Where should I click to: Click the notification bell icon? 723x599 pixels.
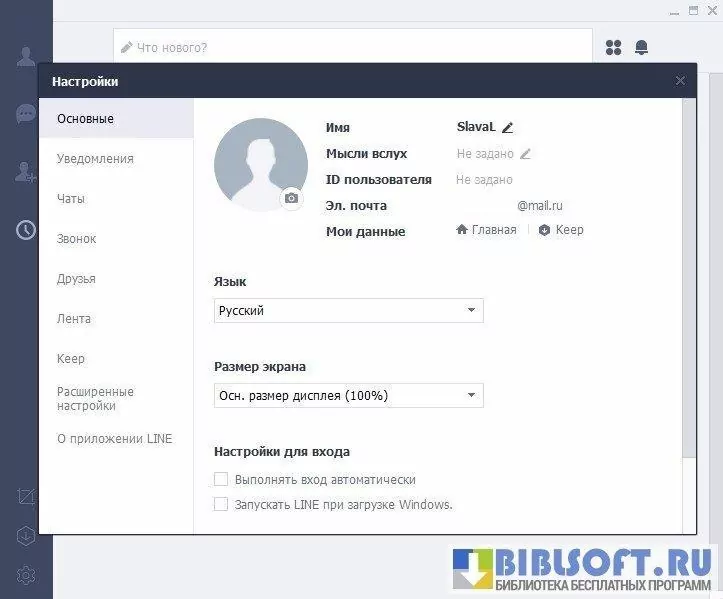pos(641,47)
